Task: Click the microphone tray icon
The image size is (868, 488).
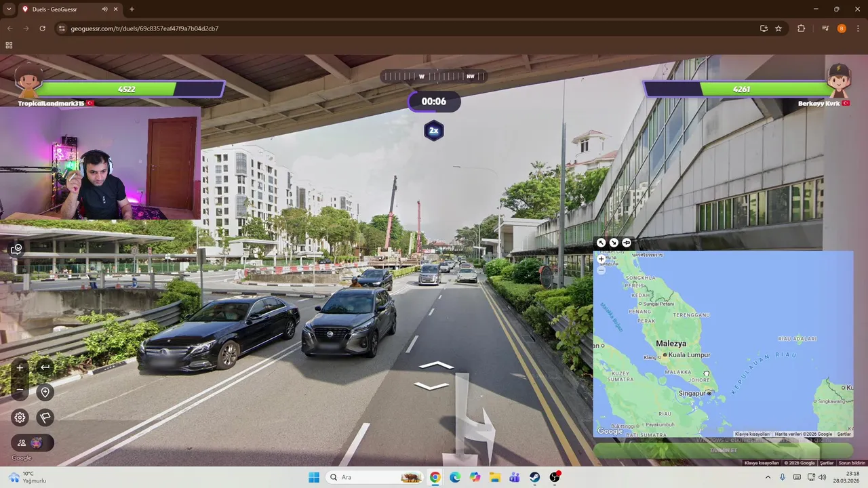Action: tap(783, 477)
